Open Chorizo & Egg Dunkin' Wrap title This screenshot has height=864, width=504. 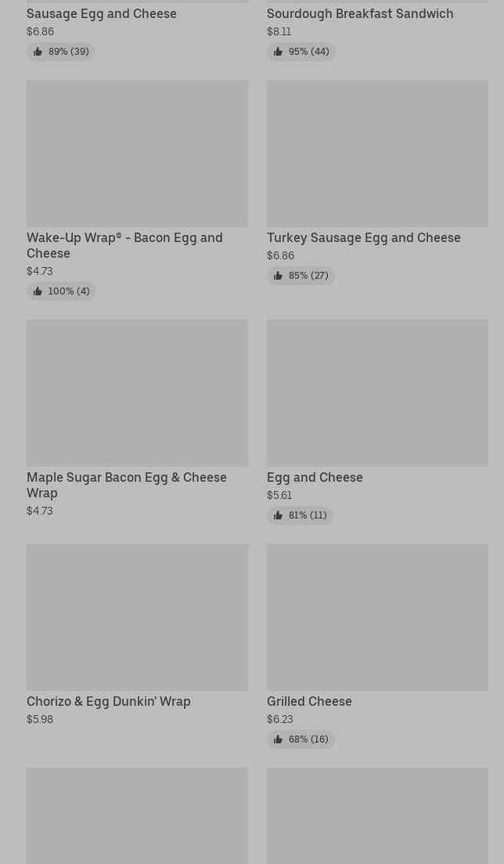pyautogui.click(x=109, y=701)
